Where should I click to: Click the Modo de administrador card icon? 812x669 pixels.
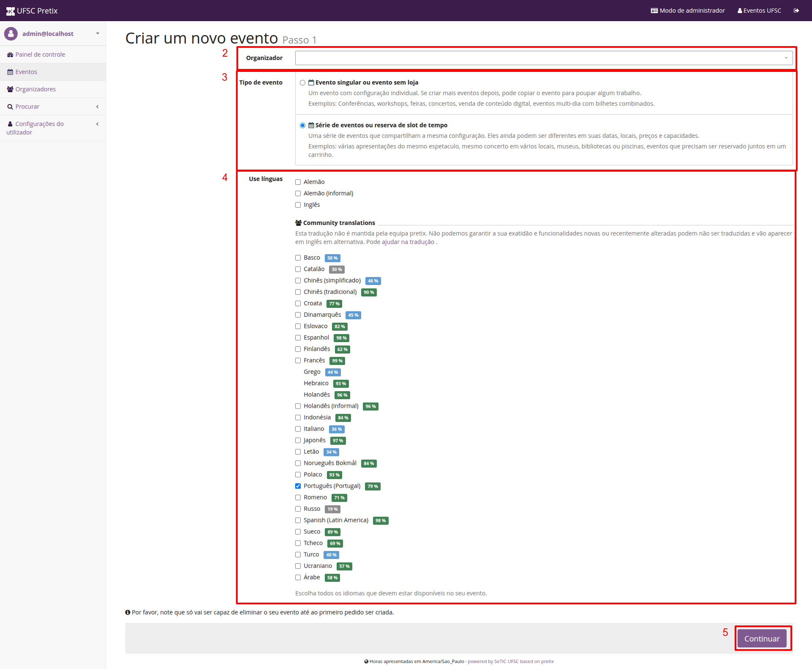tap(654, 11)
